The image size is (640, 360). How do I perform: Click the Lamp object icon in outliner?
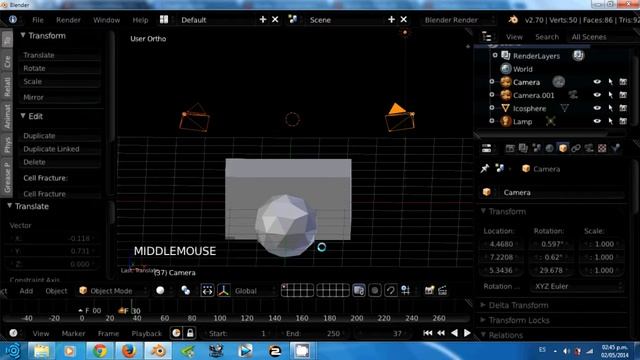pos(506,121)
